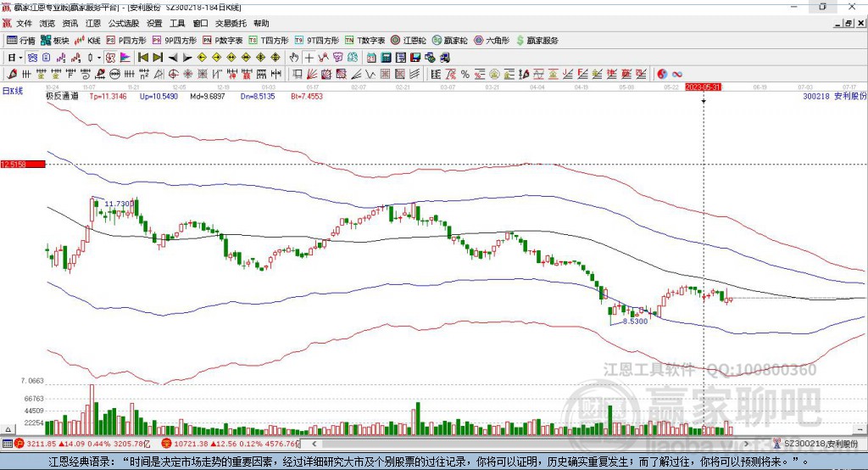The height and width of the screenshot is (470, 868).
Task: Open the 工具 menu
Action: click(x=177, y=23)
